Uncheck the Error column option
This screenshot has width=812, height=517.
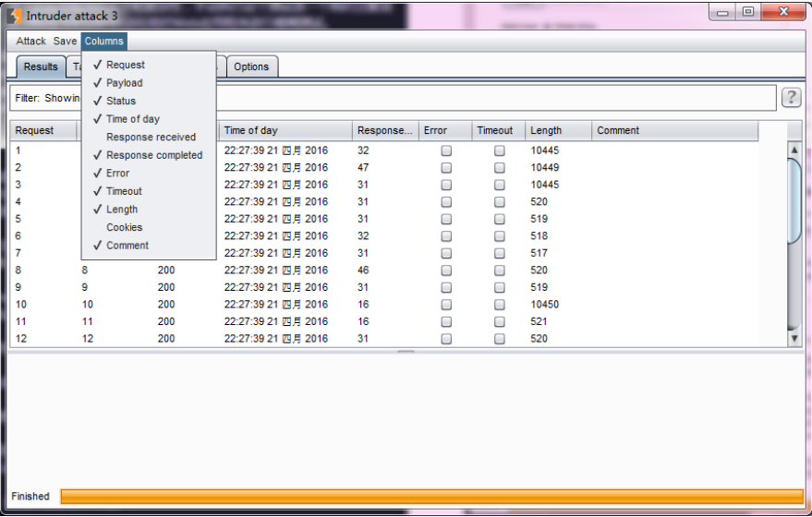pos(149,174)
